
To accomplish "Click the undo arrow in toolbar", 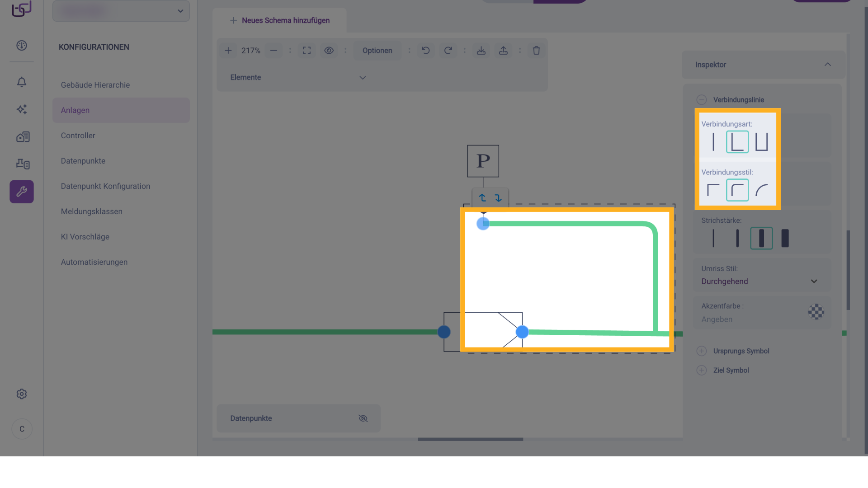I will point(425,51).
